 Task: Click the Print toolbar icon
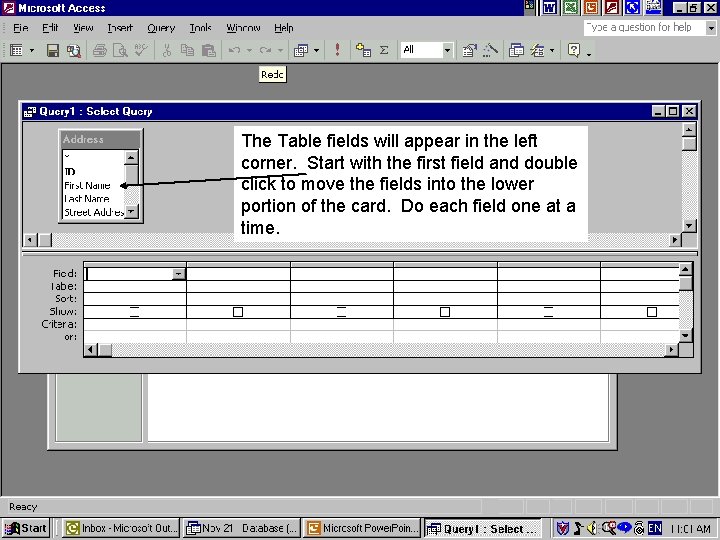[x=100, y=50]
